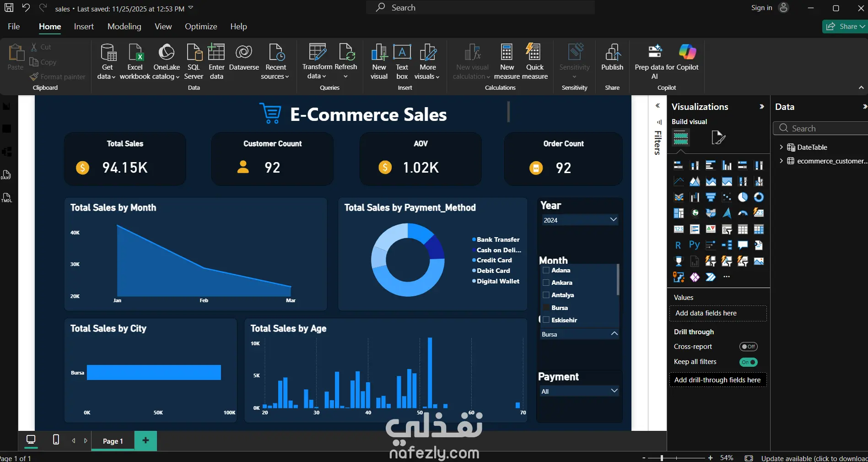The image size is (868, 462).
Task: Open the DAX query view
Action: (6, 175)
